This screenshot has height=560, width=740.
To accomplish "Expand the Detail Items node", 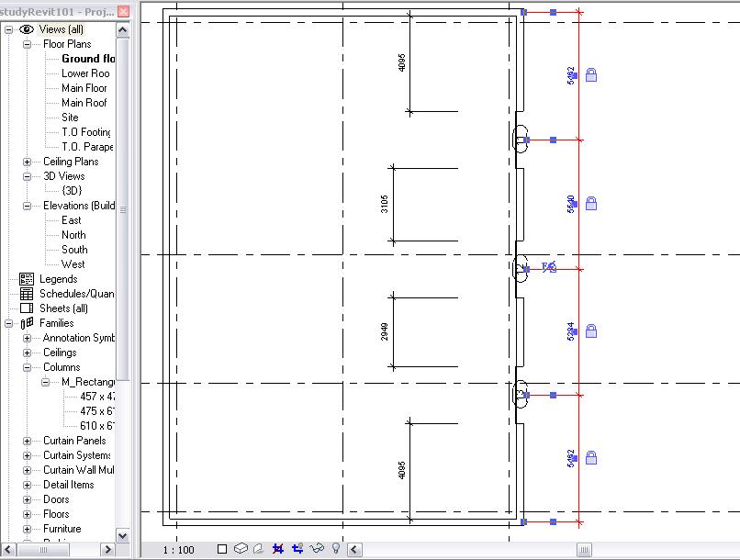I will point(27,485).
